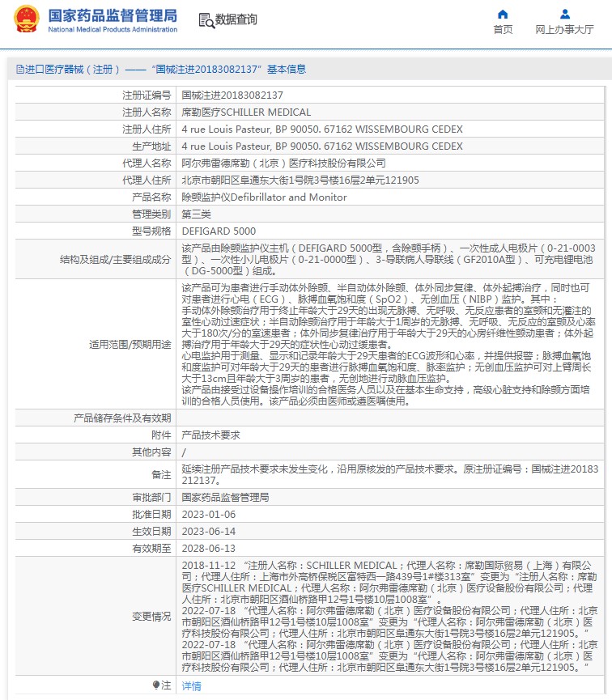Click the 生产地址 row label
The image size is (612, 700).
pyautogui.click(x=151, y=146)
